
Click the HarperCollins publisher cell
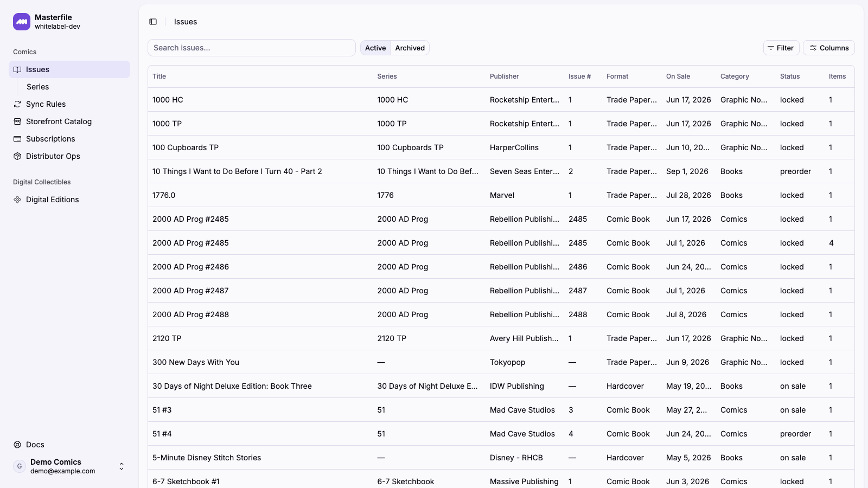tap(514, 147)
